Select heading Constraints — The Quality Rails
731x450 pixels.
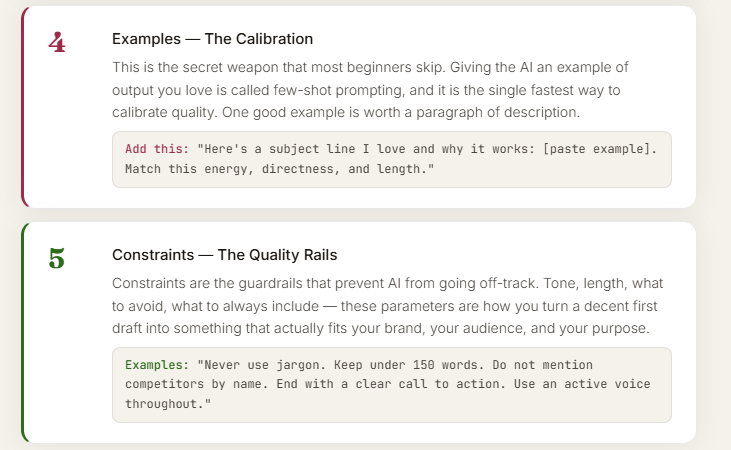[224, 255]
